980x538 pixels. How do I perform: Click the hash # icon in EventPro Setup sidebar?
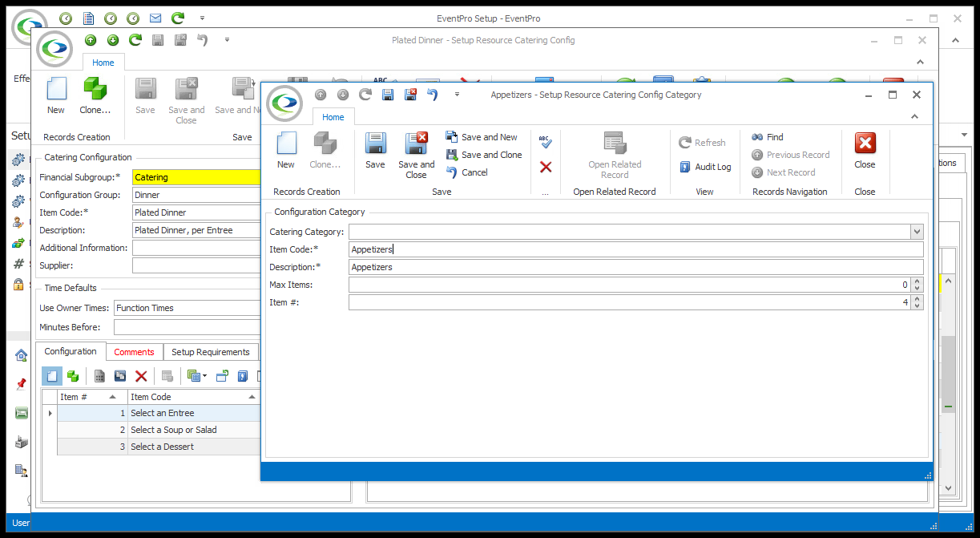[x=18, y=264]
